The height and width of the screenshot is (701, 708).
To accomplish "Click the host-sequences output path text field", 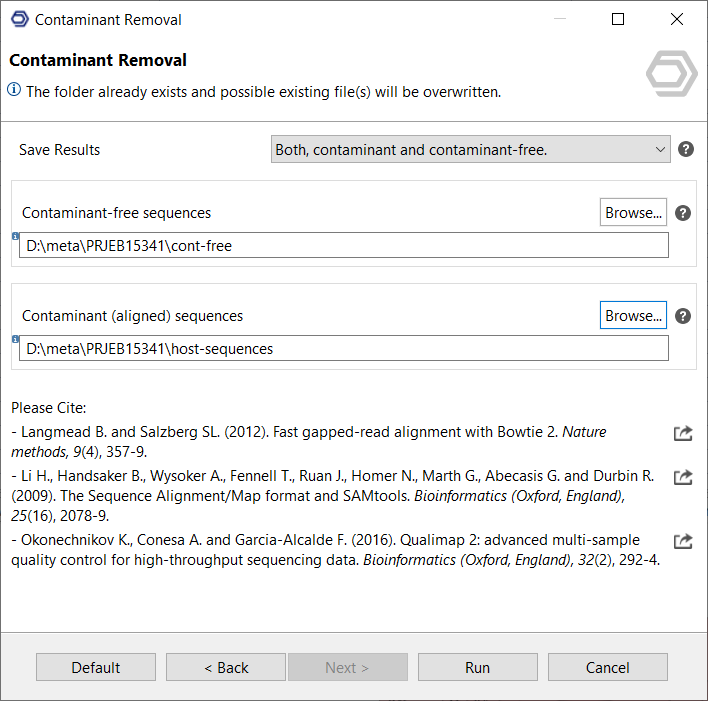I will tap(344, 349).
